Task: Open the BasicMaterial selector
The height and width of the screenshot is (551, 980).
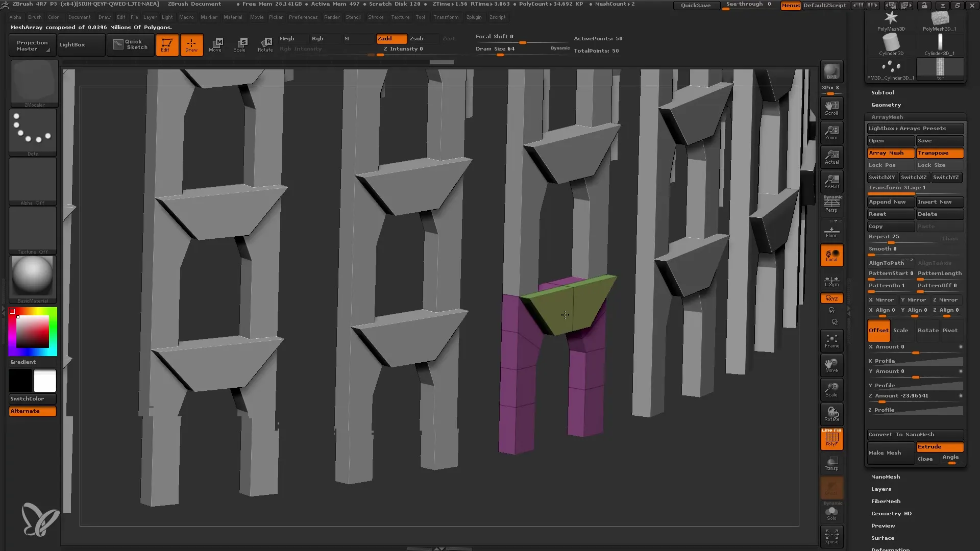Action: coord(33,280)
